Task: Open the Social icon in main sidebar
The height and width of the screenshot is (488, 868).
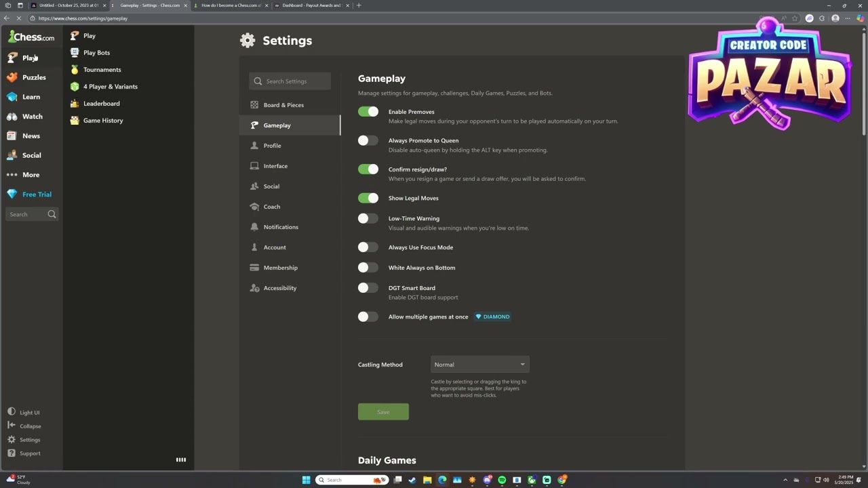Action: (x=12, y=155)
